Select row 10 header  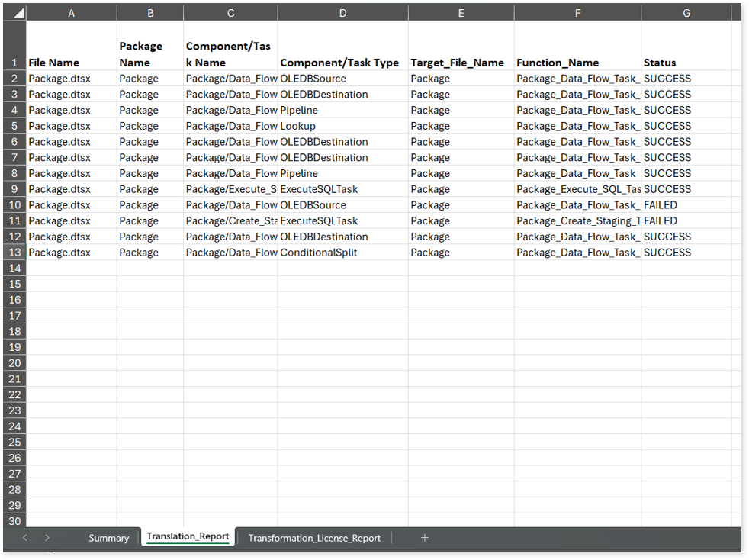pyautogui.click(x=14, y=205)
